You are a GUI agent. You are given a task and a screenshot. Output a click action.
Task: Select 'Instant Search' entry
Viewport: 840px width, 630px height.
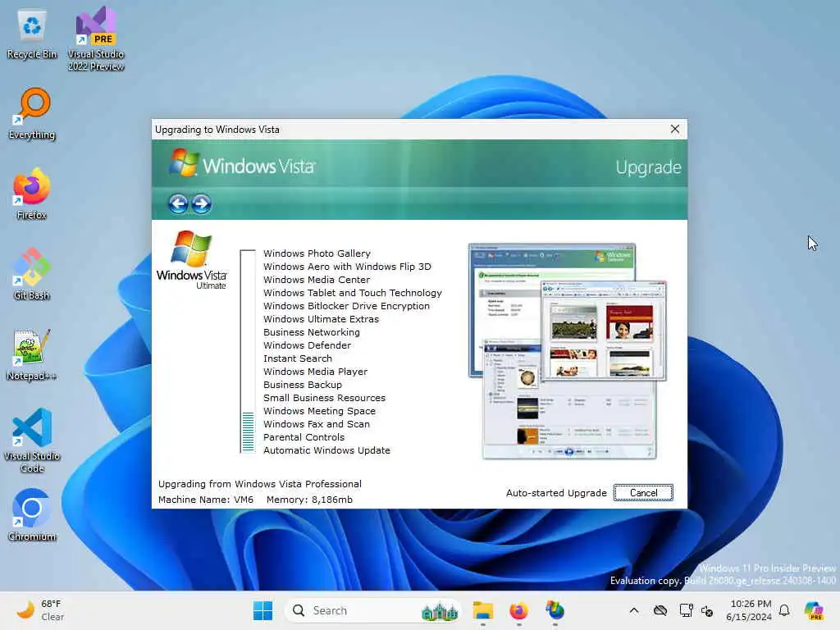pyautogui.click(x=297, y=358)
